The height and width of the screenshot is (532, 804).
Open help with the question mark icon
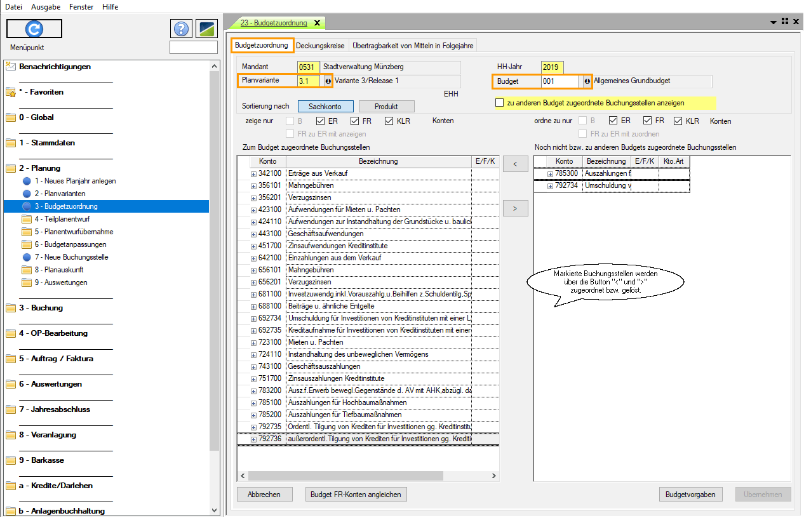182,29
